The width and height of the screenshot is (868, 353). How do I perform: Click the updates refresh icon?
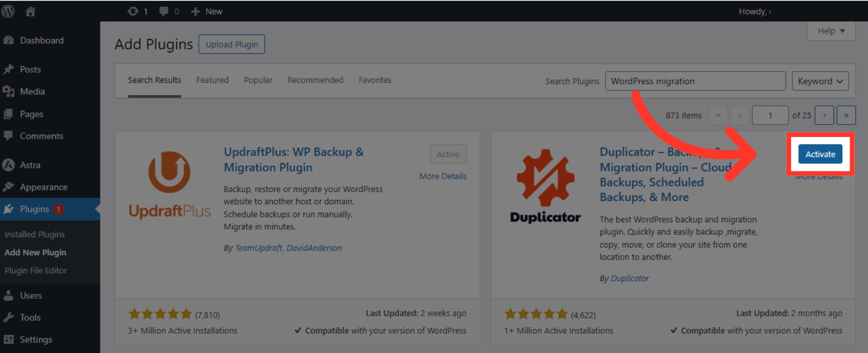pos(133,11)
